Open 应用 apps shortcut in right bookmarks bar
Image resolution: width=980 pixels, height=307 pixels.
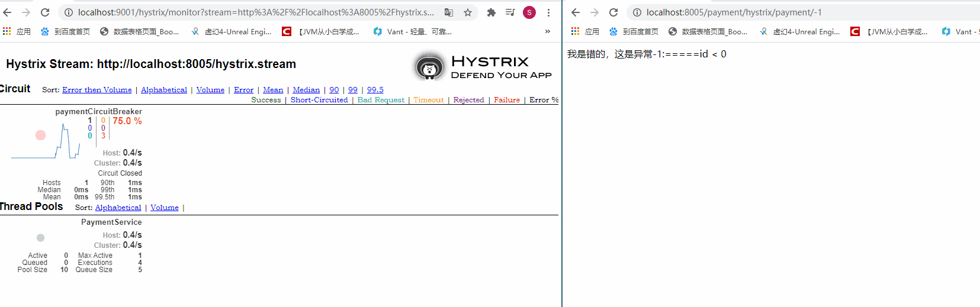click(x=585, y=31)
